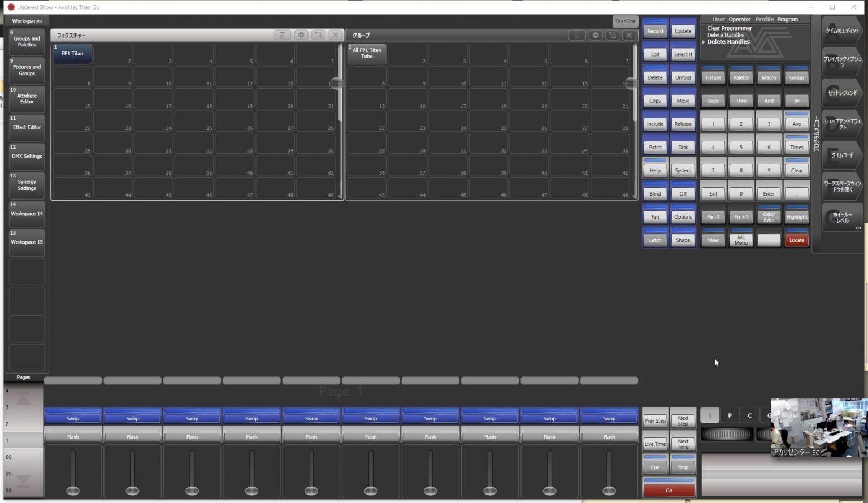This screenshot has height=503, width=868.
Task: Click the Help button
Action: click(655, 170)
